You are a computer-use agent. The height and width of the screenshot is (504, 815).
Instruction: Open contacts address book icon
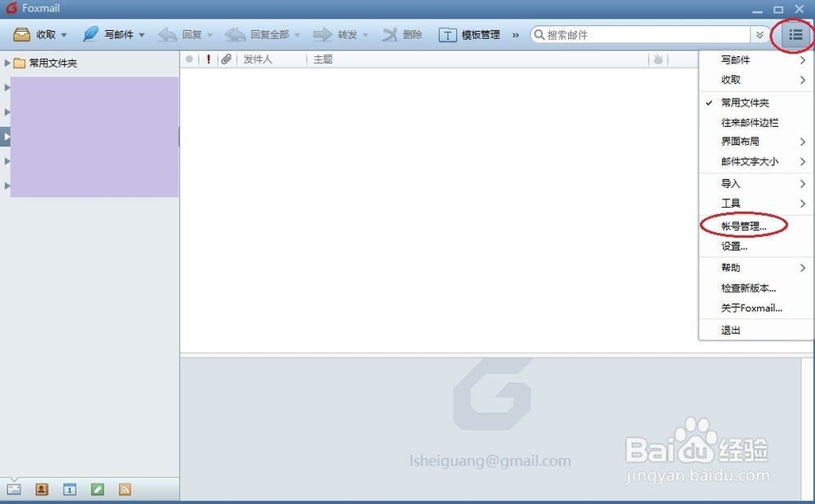pos(42,489)
